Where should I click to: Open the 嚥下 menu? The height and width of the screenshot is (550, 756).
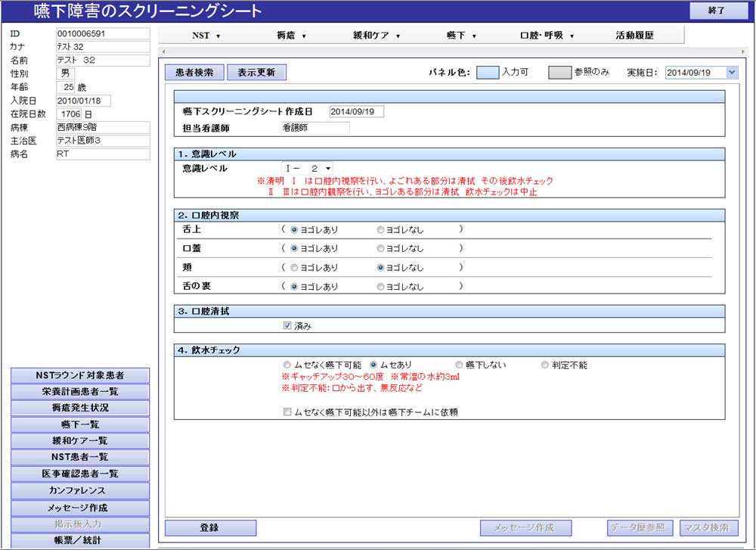(x=461, y=36)
